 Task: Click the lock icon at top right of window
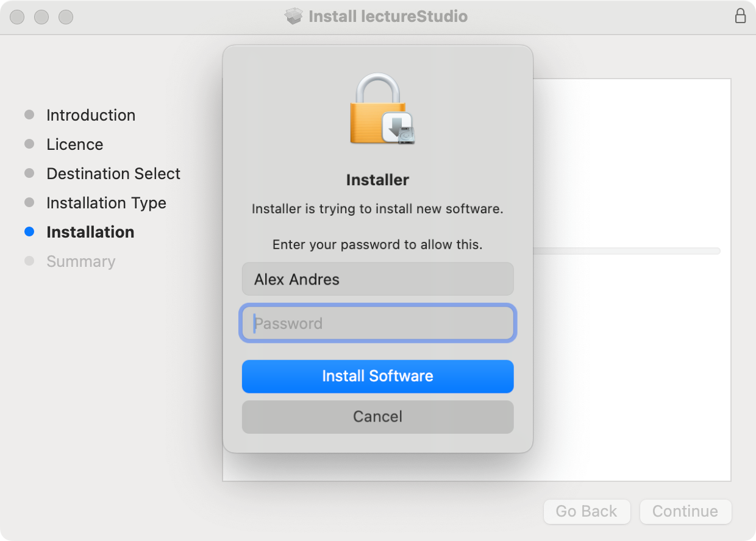coord(741,16)
